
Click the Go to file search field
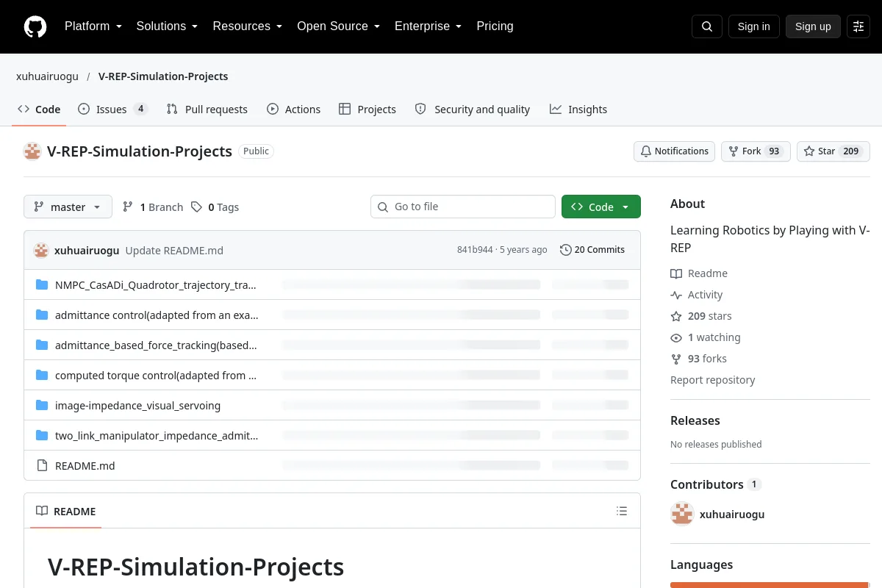[463, 207]
